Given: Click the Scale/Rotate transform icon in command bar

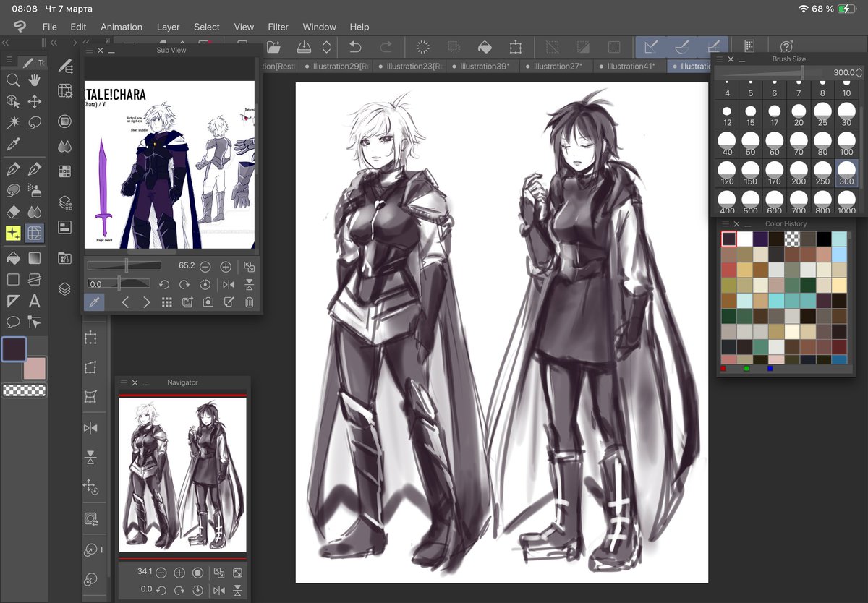Looking at the screenshot, I should tap(515, 47).
